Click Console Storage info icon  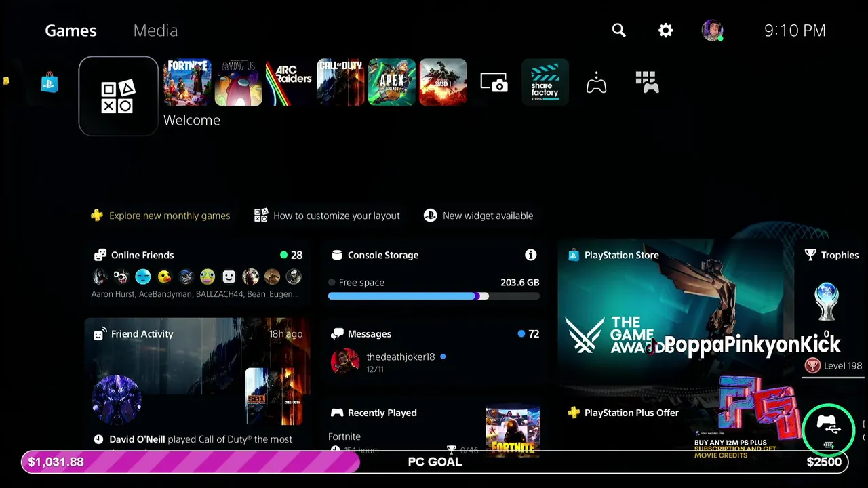(x=530, y=255)
